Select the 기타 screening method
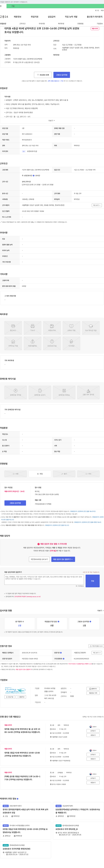Image resolution: width=104 pixels, height=868 pixels. pos(88,474)
